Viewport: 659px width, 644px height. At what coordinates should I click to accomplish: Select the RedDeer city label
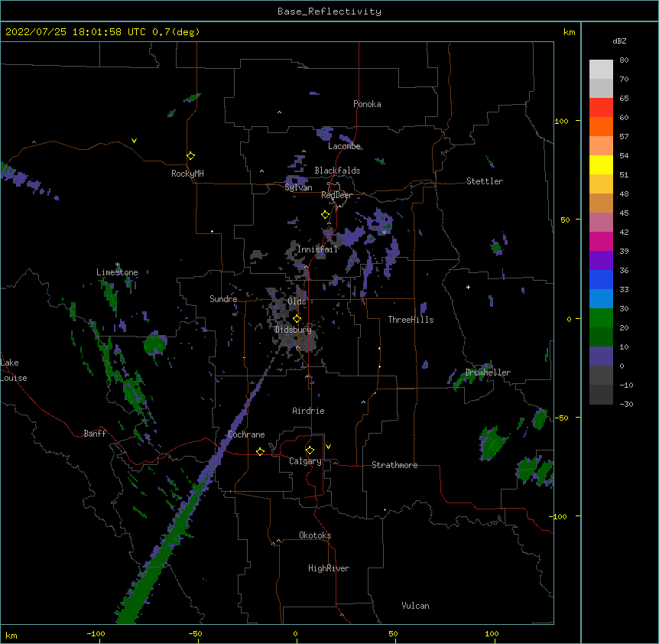point(336,195)
